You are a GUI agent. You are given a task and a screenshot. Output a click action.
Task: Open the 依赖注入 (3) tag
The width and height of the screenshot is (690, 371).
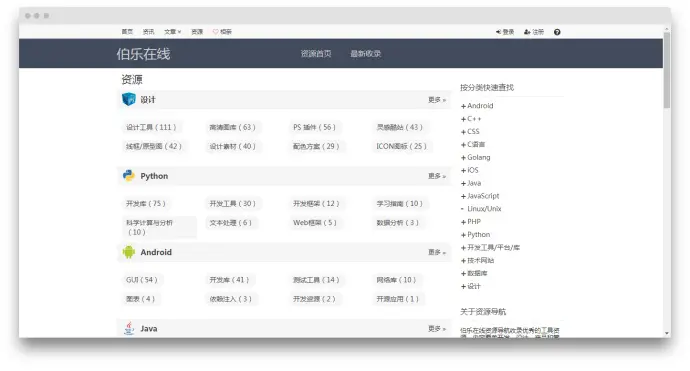231,299
